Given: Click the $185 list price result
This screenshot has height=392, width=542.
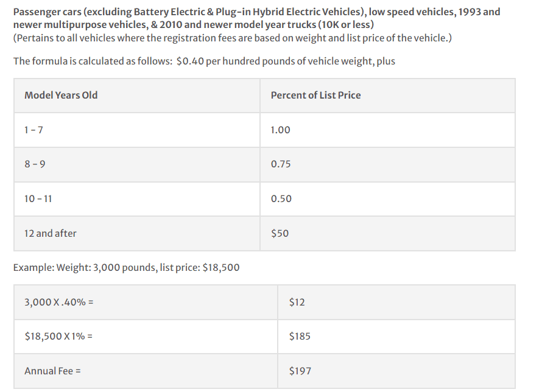Looking at the screenshot, I should click(x=396, y=337).
